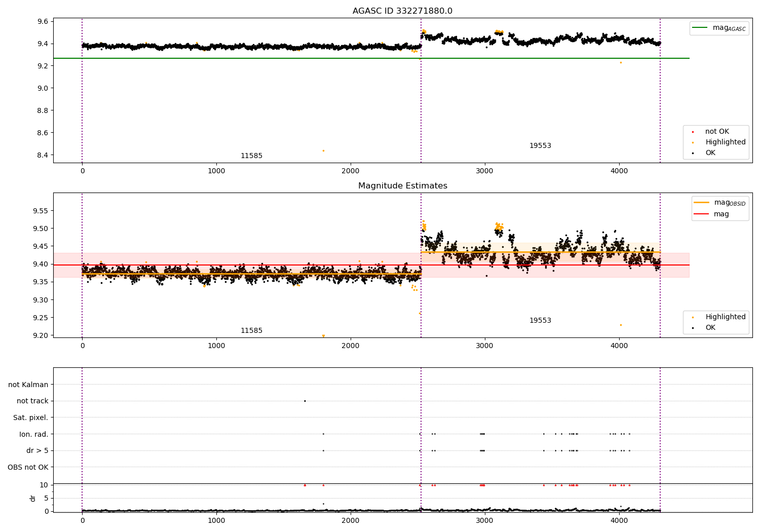
Task: Click 'OK' legend entry in middle plot
Action: [x=710, y=328]
